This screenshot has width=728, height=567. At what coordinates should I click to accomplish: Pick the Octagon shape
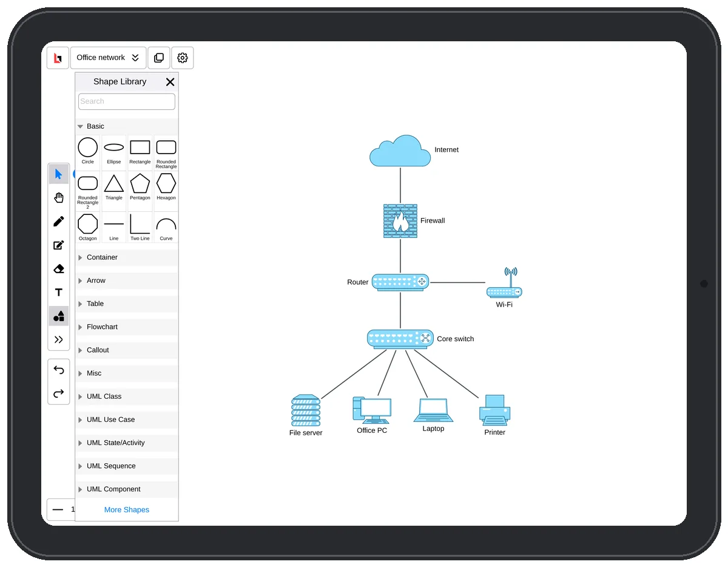(88, 227)
